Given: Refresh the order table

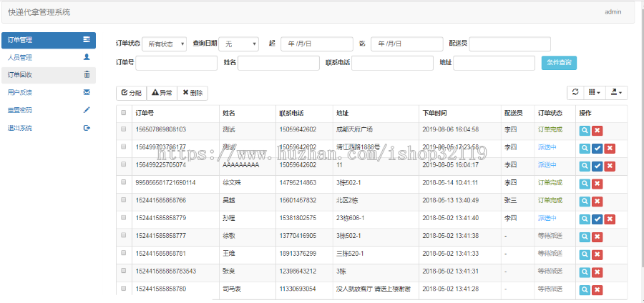Looking at the screenshot, I should pyautogui.click(x=575, y=93).
